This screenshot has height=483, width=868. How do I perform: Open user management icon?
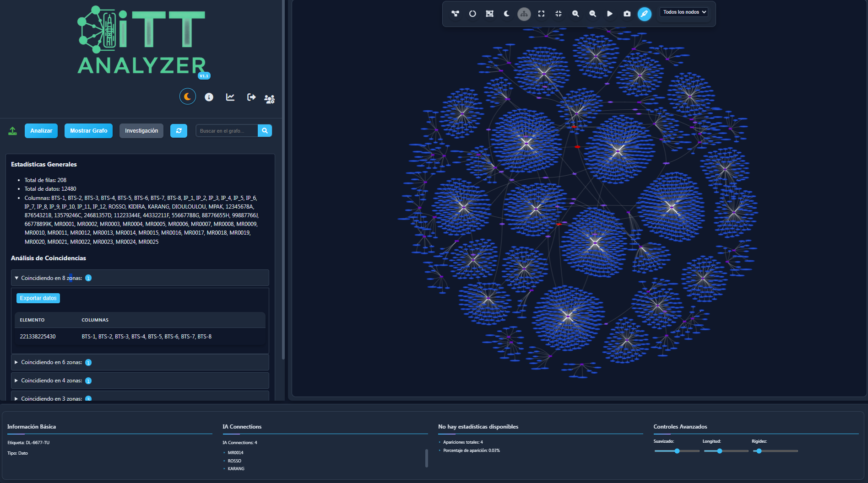[269, 99]
